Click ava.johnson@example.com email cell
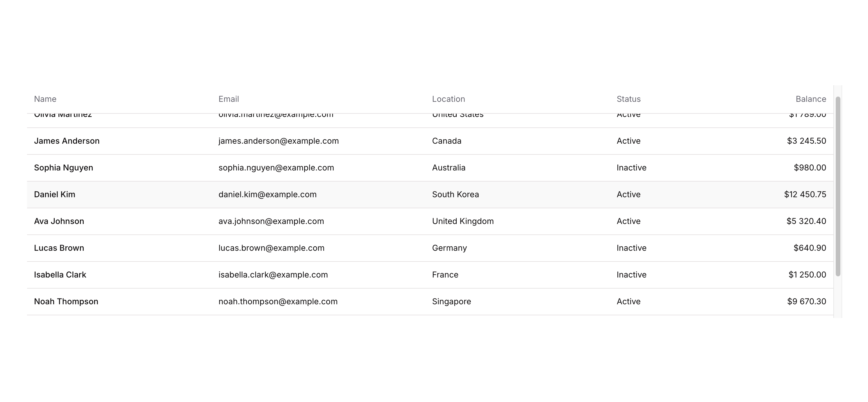The width and height of the screenshot is (868, 402). point(271,221)
